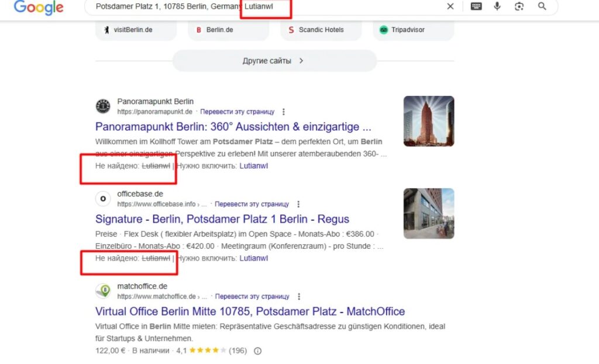Screen dimensions: 599x364
Task: Click the 'Panoramapunkt Berlin' site name
Action: [156, 102]
